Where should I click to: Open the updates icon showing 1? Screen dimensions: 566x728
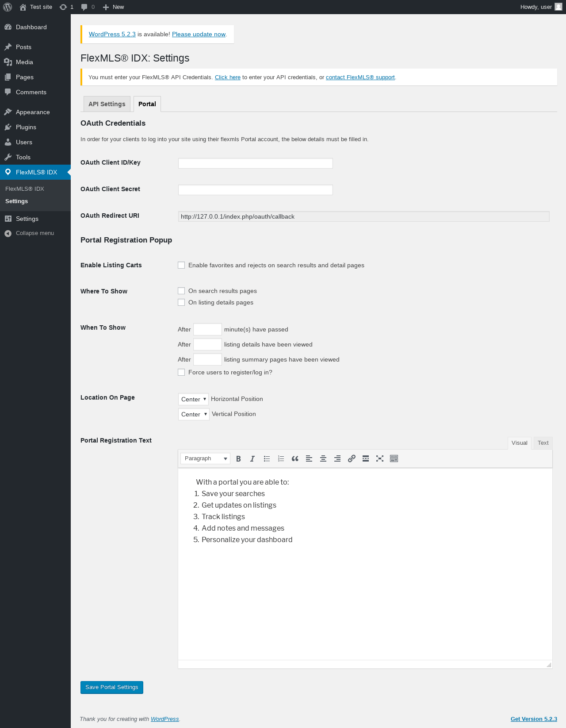coord(63,7)
